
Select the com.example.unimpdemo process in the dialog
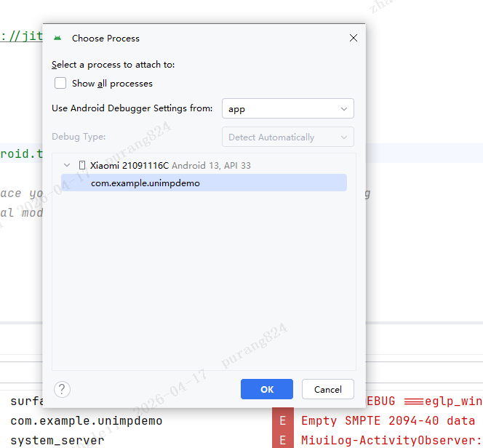pyautogui.click(x=145, y=183)
